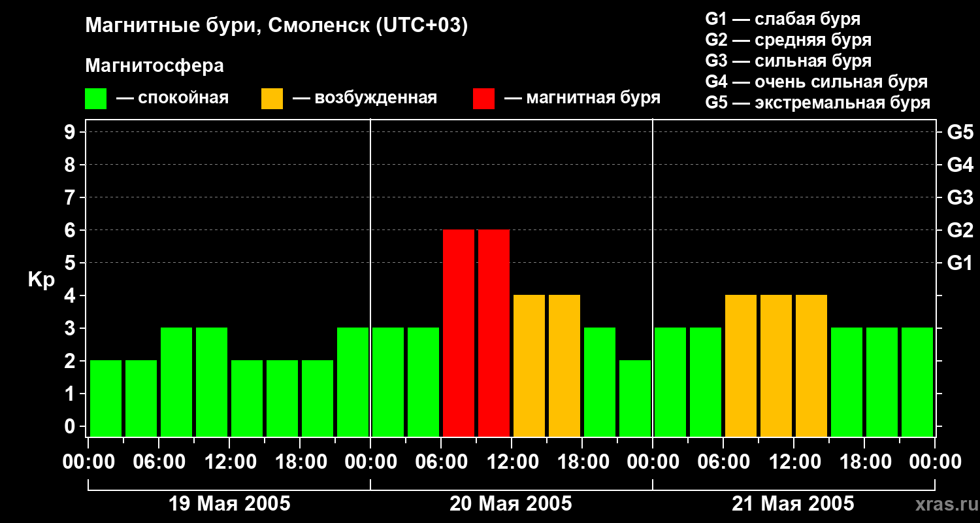Image resolution: width=980 pixels, height=523 pixels.
Task: Click the 'G3 — сильная буря' legend line
Action: (x=789, y=61)
